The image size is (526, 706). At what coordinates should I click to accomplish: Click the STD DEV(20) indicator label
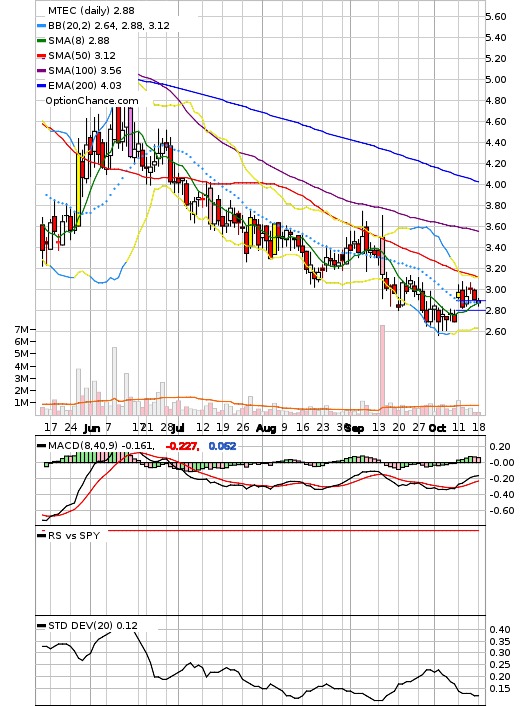pyautogui.click(x=80, y=625)
